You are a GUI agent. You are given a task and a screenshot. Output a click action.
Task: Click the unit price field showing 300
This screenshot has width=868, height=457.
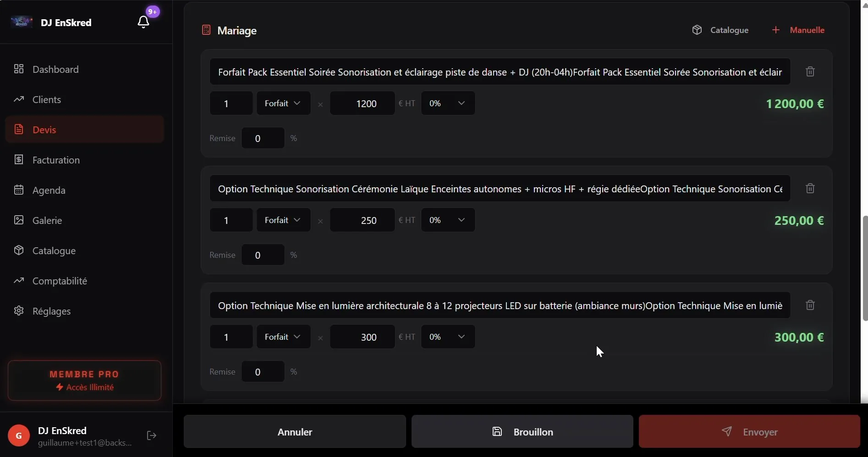362,337
